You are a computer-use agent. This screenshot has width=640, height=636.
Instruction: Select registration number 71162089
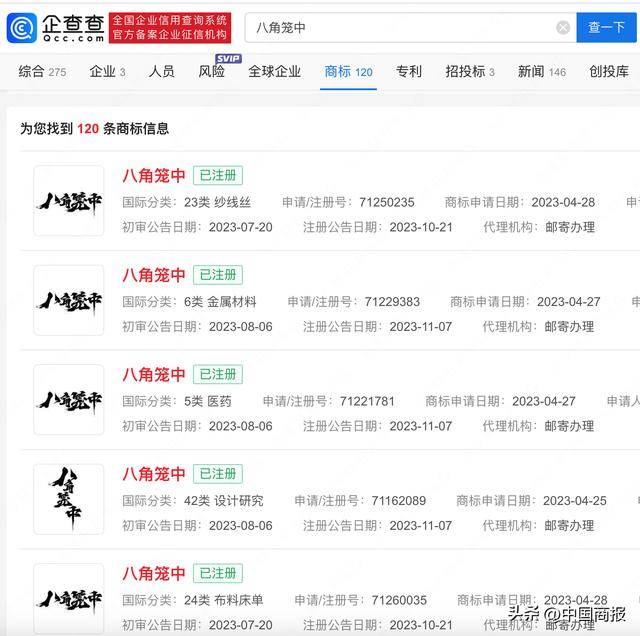coord(398,501)
